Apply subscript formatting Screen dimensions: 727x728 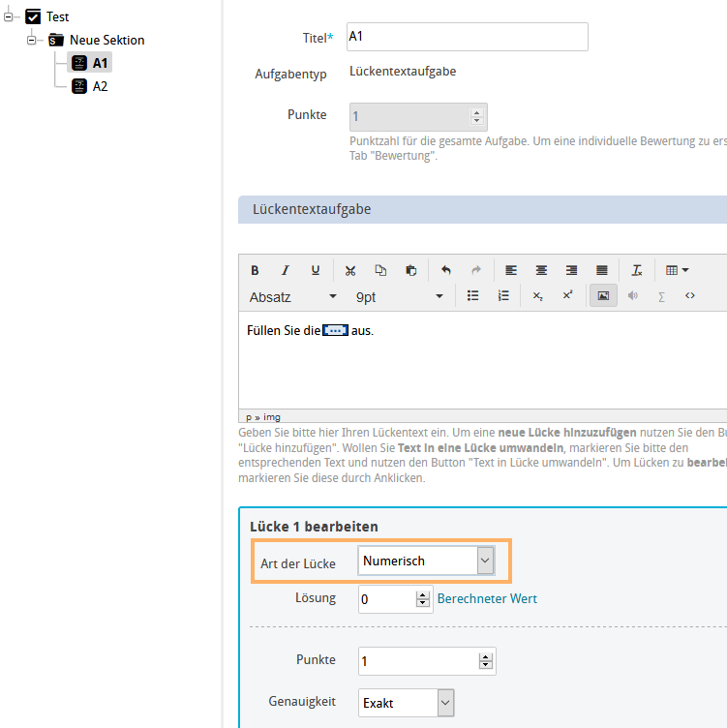coord(538,296)
